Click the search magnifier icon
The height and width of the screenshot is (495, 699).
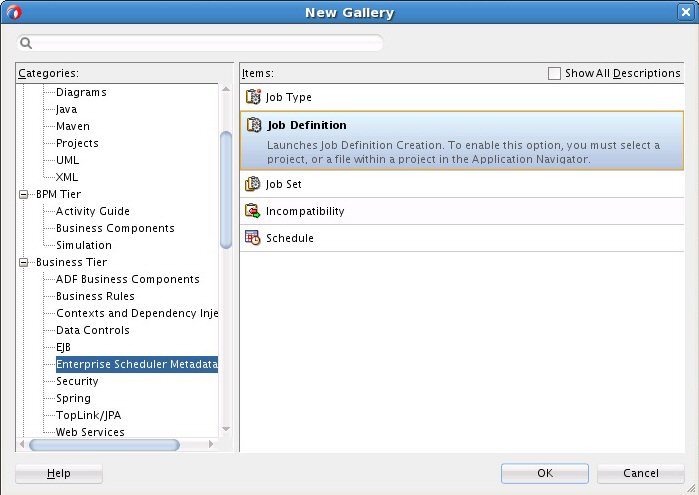point(26,43)
